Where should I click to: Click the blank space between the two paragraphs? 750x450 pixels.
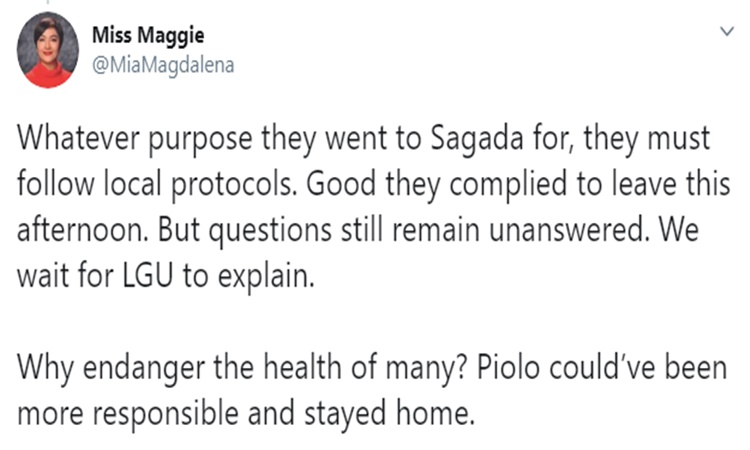[373, 323]
